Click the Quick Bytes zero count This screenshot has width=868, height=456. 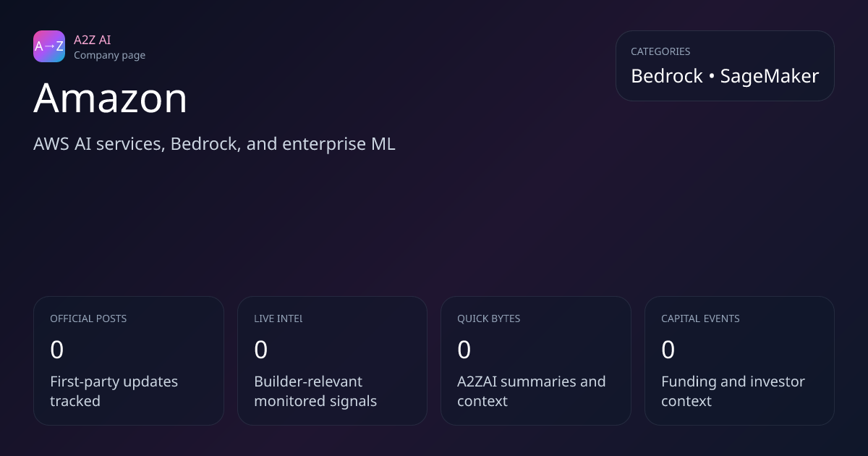[x=464, y=350]
